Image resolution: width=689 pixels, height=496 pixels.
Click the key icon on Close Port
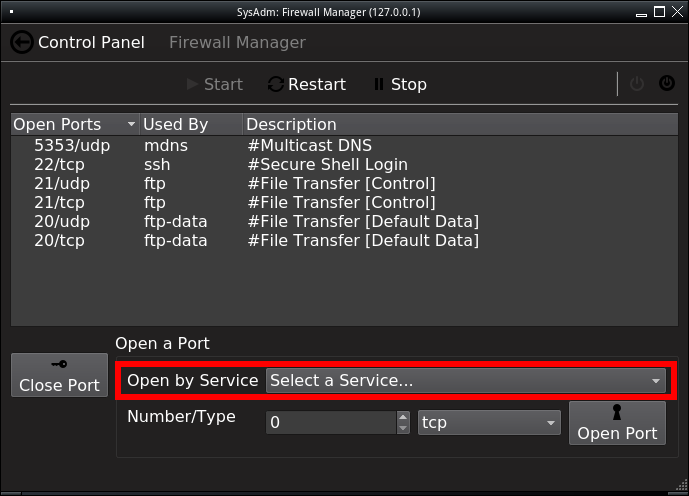point(59,364)
